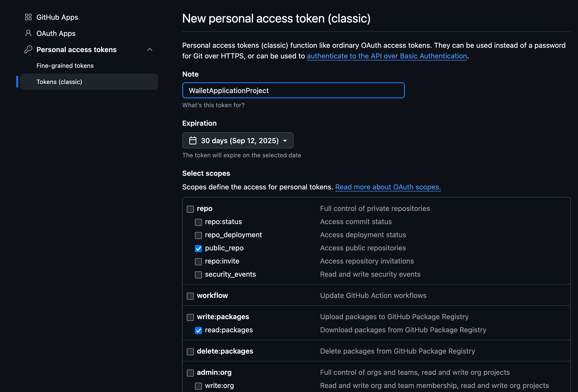Enable the workflow scope checkbox

[190, 296]
